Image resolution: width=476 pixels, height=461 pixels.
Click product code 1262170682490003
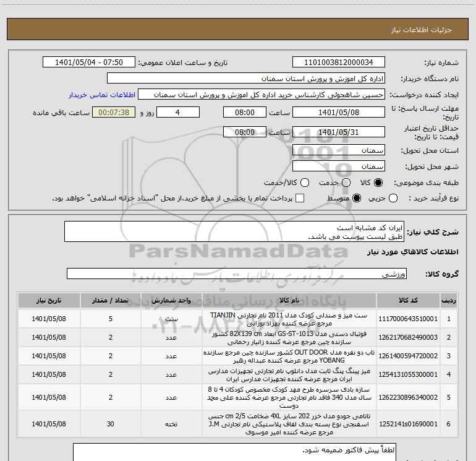tap(408, 337)
